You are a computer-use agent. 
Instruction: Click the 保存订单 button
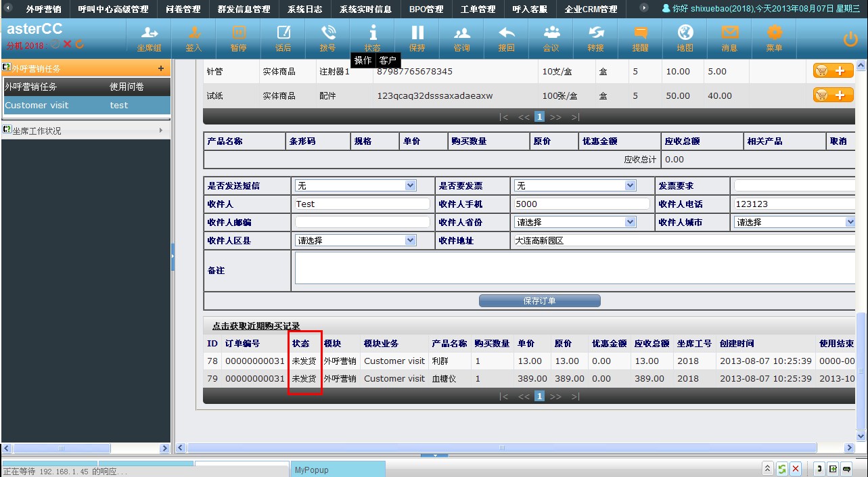click(539, 301)
